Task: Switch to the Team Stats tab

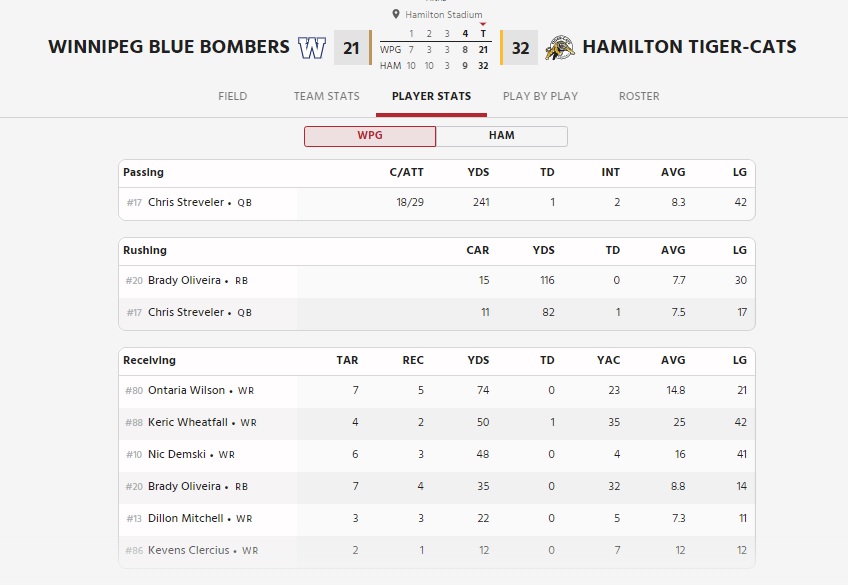Action: pyautogui.click(x=326, y=96)
